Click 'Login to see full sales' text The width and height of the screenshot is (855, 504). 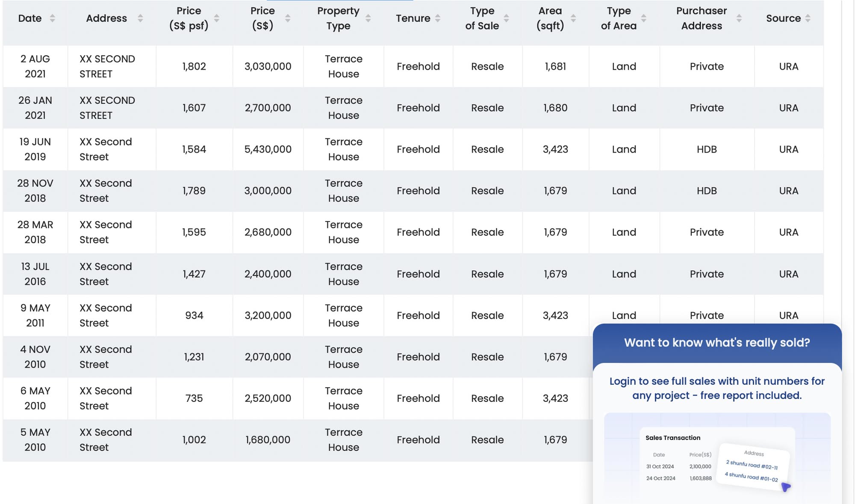717,388
